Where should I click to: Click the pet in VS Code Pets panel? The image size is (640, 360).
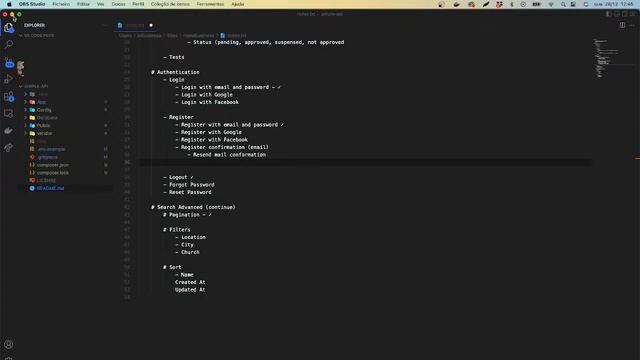point(20,68)
